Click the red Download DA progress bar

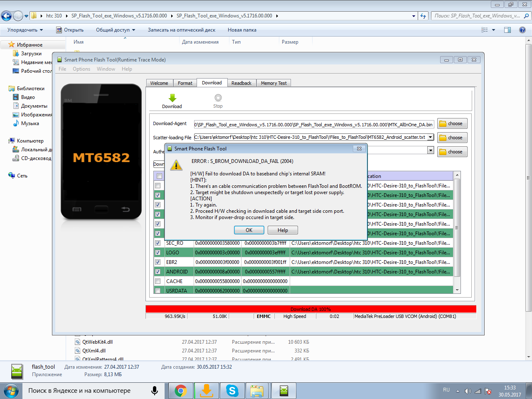point(310,309)
